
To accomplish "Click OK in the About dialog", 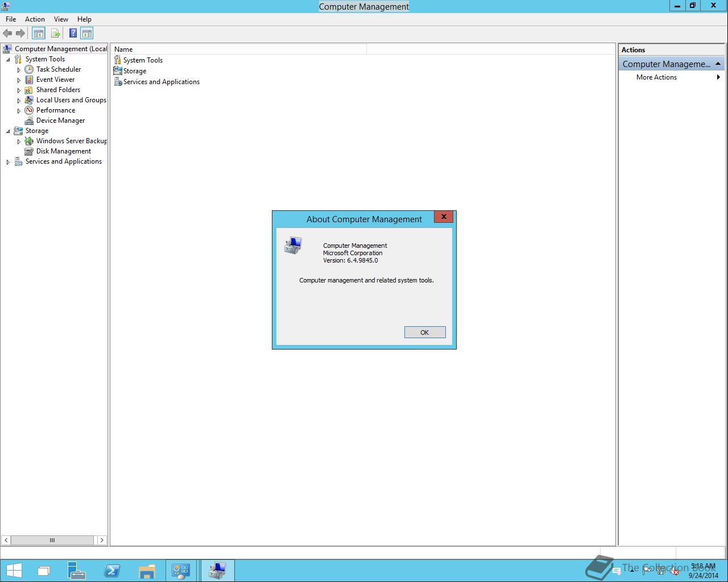I will click(x=425, y=332).
